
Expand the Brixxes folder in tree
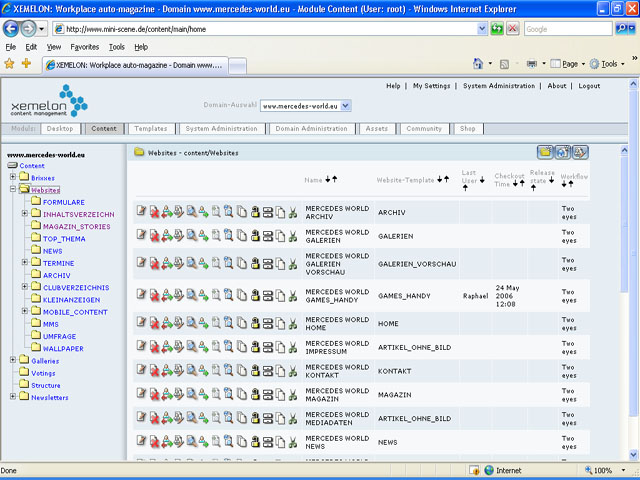coord(13,177)
